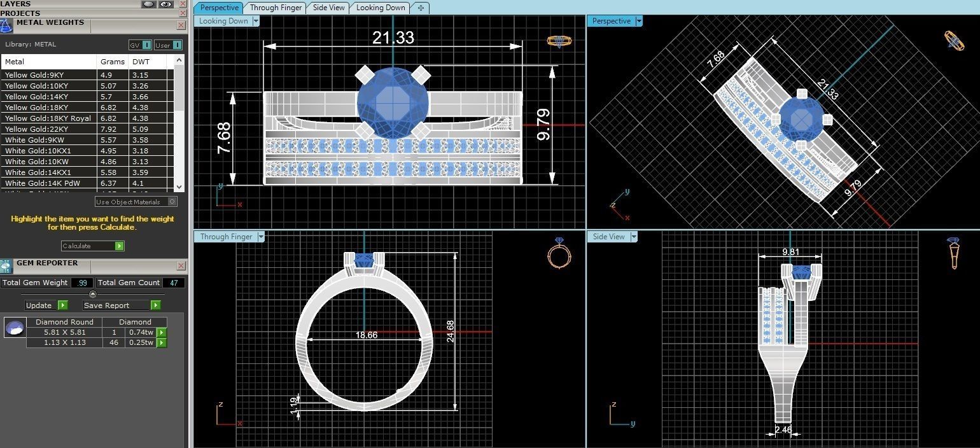Click the Gem Reporter panel icon
This screenshot has width=980, height=448.
tap(6, 267)
